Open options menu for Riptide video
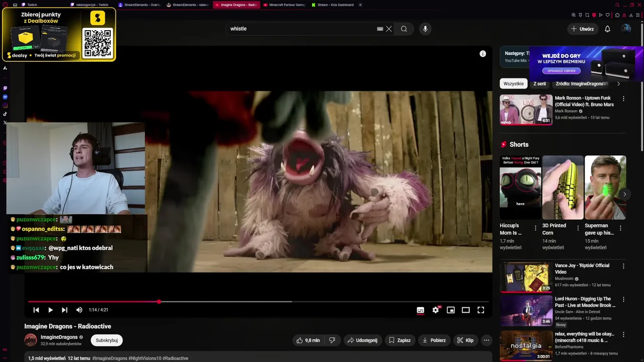 point(623,266)
